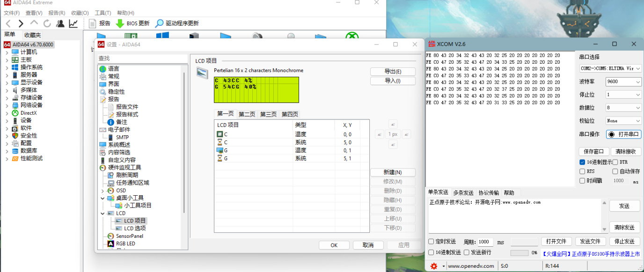Open 波特率 9600 dropdown
The width and height of the screenshot is (644, 272).
pyautogui.click(x=623, y=81)
